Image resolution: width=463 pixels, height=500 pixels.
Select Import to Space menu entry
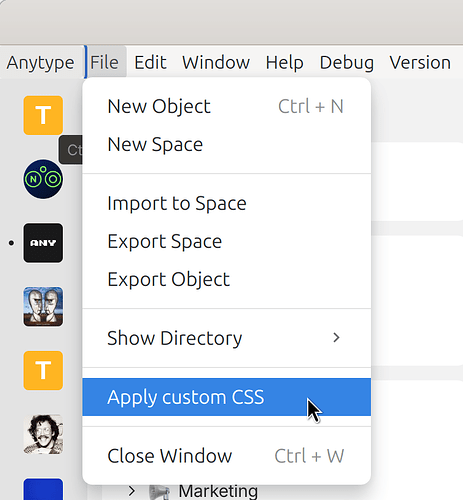pos(227,203)
